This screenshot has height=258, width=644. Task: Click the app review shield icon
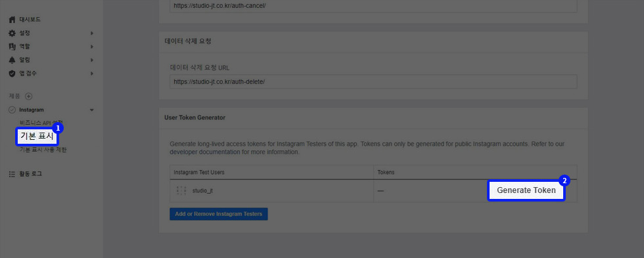pyautogui.click(x=12, y=74)
